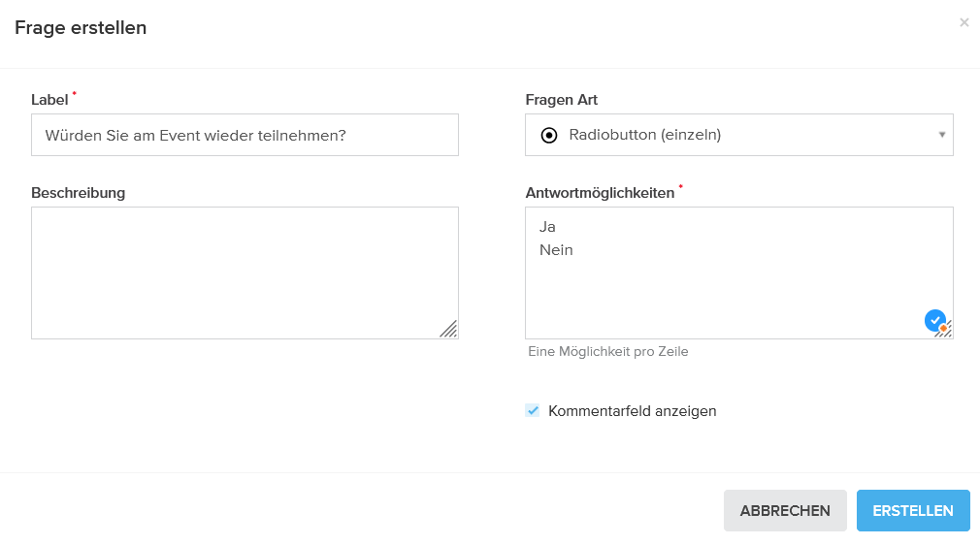Click inside the Beschreibung text area
Screen dimensions: 980x545
[x=245, y=272]
